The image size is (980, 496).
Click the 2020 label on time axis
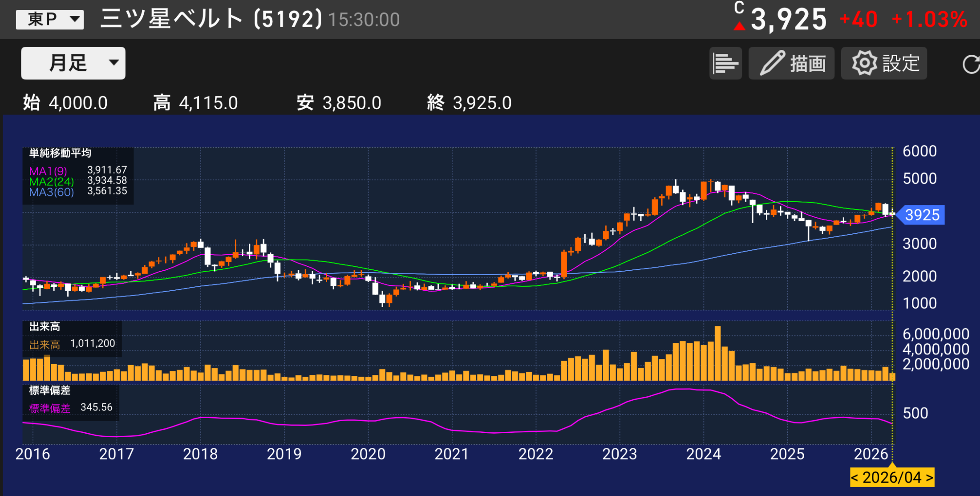tap(368, 454)
